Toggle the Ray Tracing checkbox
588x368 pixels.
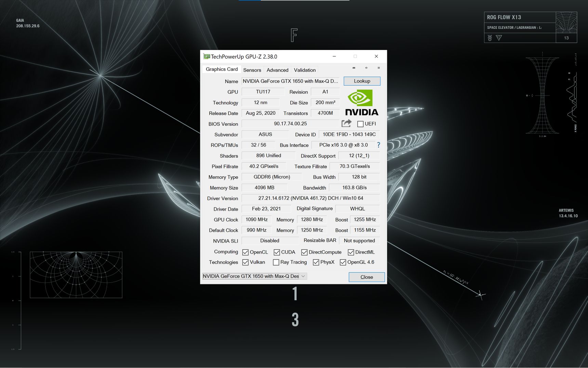pyautogui.click(x=276, y=262)
